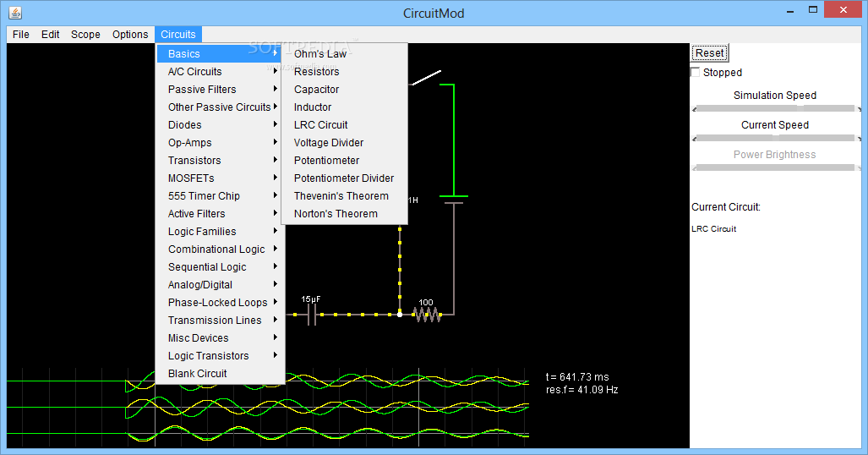
Task: Expand the Transistors submenu
Action: 220,160
